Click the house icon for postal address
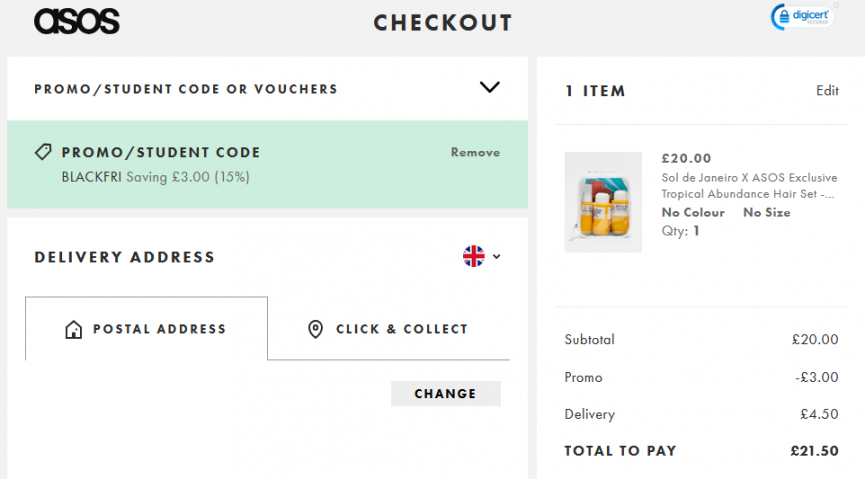Viewport: 865px width, 479px height. [x=73, y=329]
